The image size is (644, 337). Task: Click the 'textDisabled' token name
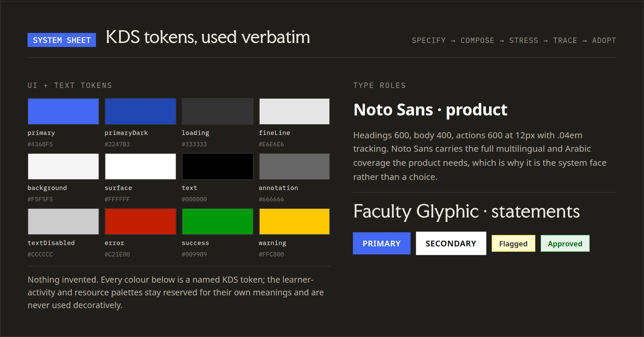[51, 243]
